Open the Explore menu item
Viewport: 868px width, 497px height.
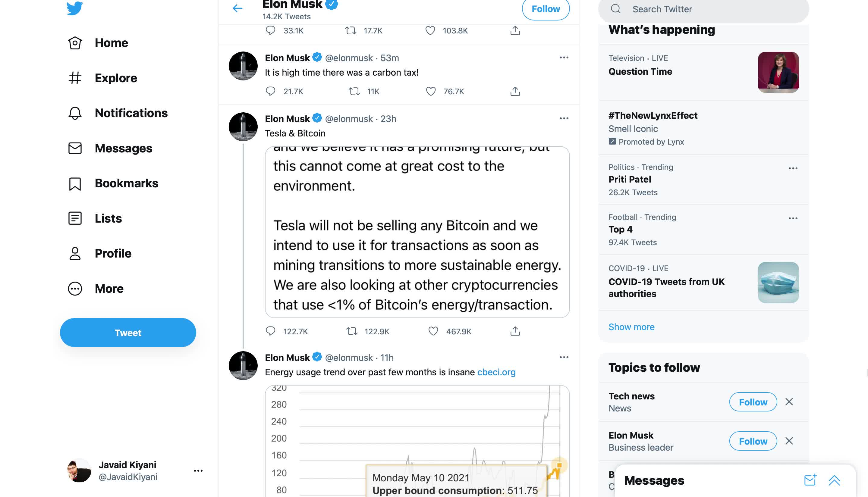[x=116, y=78]
